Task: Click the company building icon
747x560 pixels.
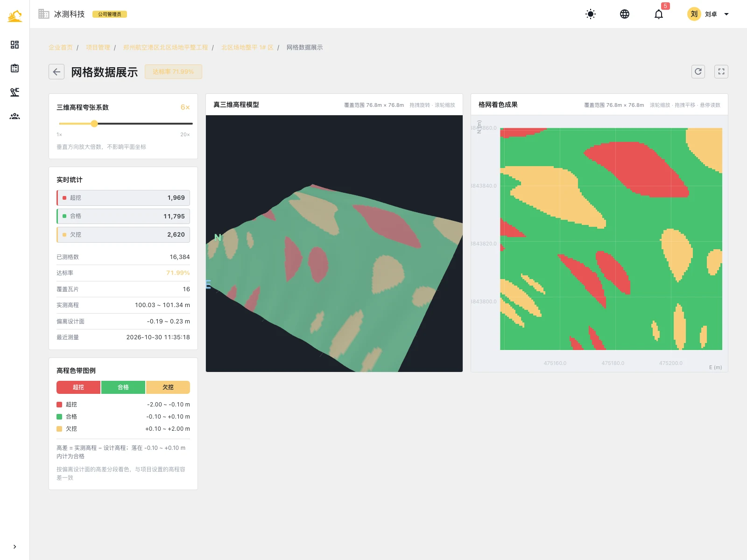Action: pos(43,14)
